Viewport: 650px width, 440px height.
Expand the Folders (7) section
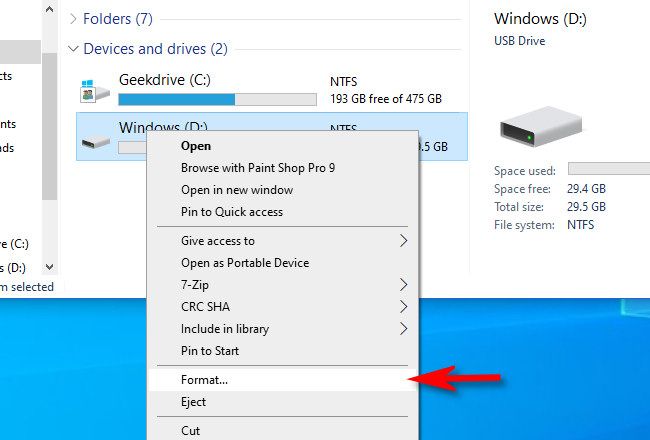(x=73, y=18)
